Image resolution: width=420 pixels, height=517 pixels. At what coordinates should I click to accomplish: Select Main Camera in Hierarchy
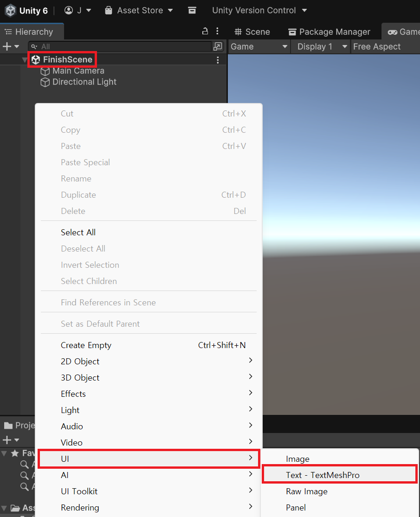78,71
